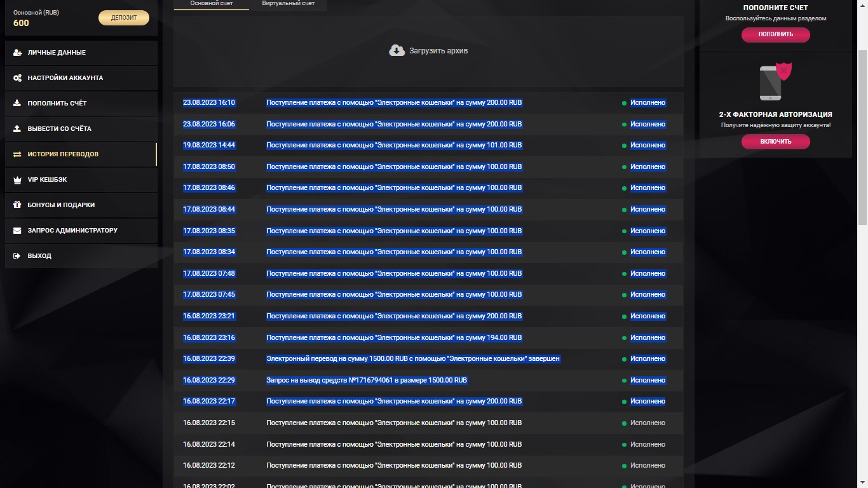868x488 pixels.
Task: Click the date 17.08.2023 08:50
Action: [x=209, y=167]
